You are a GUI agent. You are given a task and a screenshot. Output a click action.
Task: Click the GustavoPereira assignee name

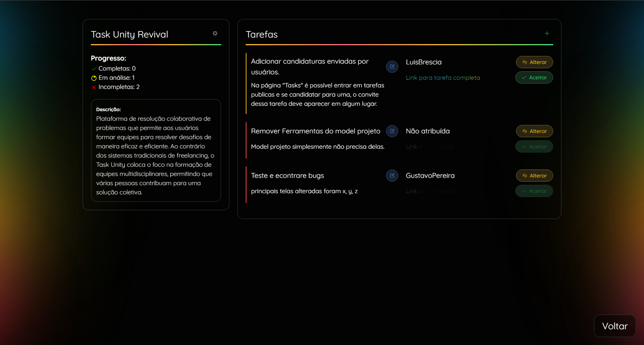pos(430,176)
